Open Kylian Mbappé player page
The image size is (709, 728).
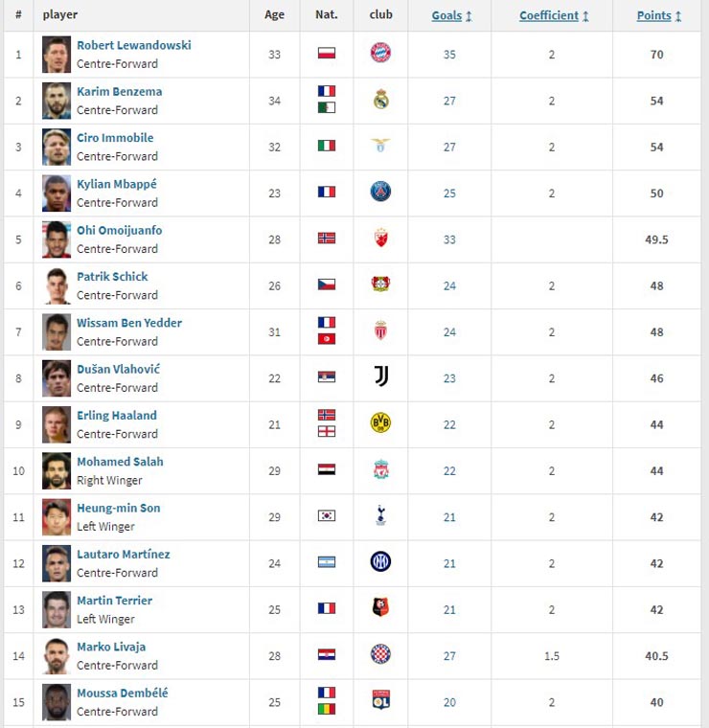coord(116,184)
